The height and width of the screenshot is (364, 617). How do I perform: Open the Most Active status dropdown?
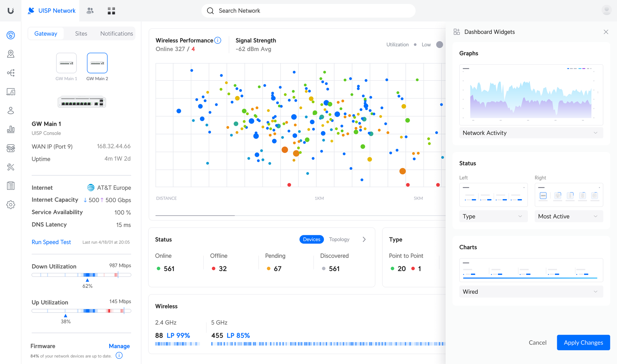568,216
